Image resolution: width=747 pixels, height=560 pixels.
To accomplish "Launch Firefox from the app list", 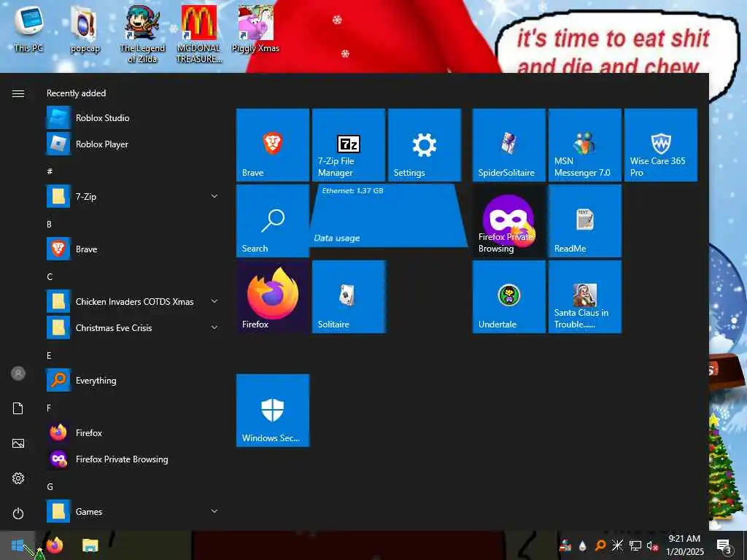I will [133, 433].
